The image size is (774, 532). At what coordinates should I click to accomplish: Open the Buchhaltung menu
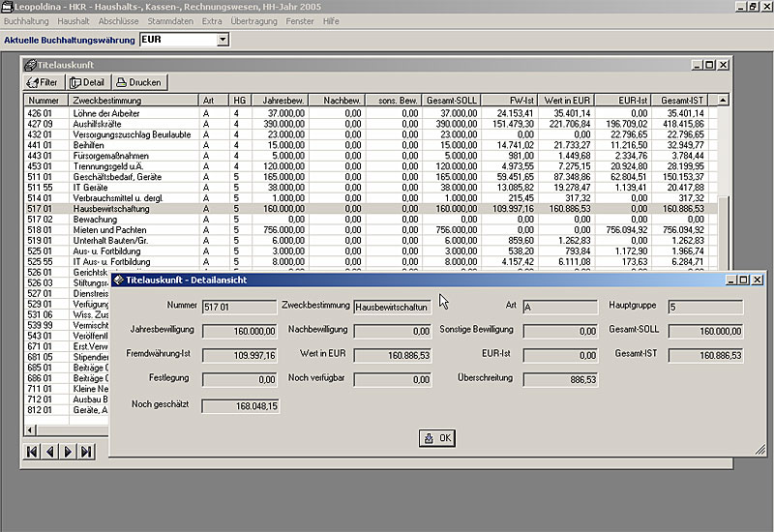pos(26,21)
